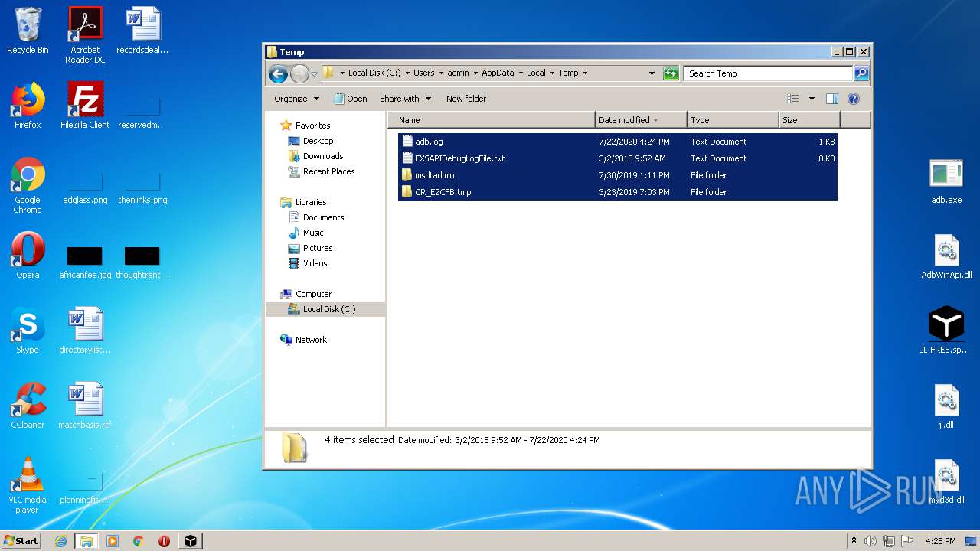Click the Start button
980x551 pixels.
tap(21, 540)
